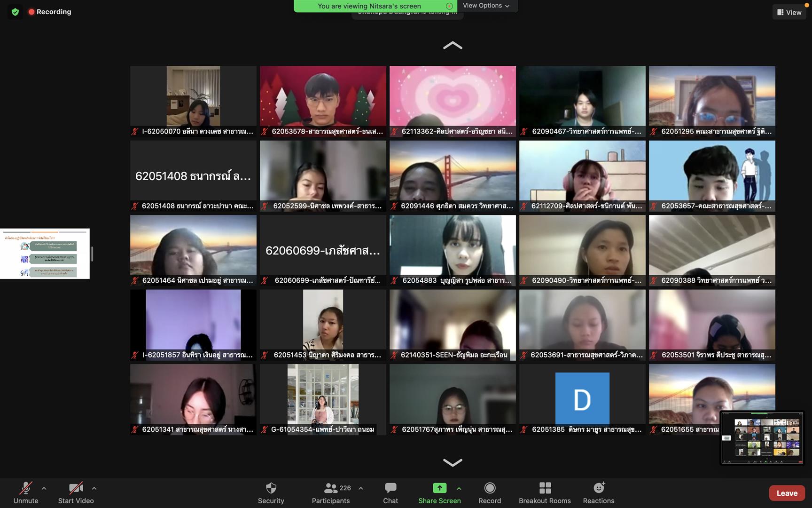
Task: Select participant video tile 62140351-SEEN
Action: [453, 325]
